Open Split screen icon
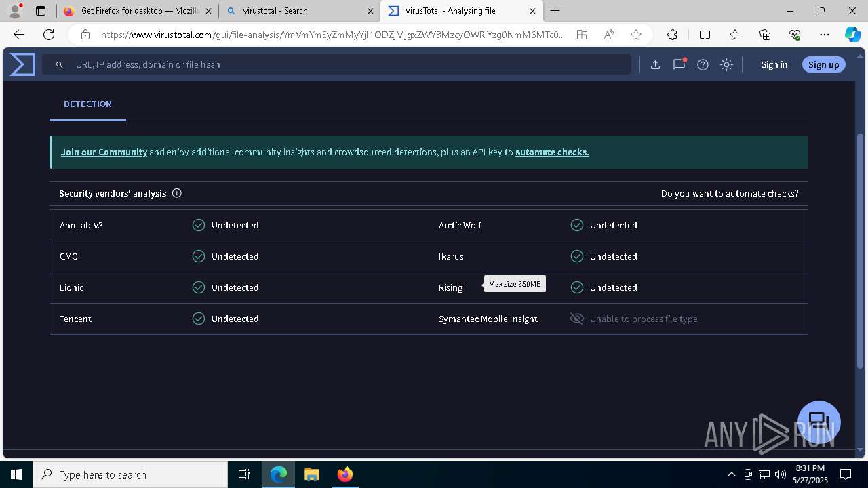This screenshot has height=488, width=868. tap(705, 35)
